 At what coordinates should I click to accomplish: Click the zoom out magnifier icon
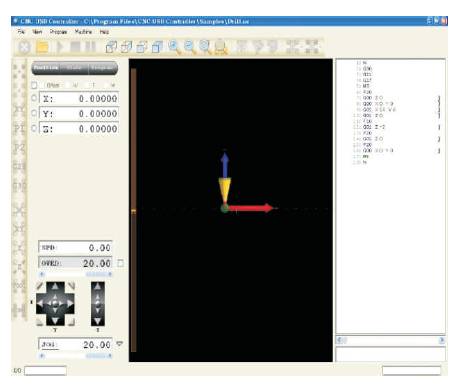(x=190, y=47)
